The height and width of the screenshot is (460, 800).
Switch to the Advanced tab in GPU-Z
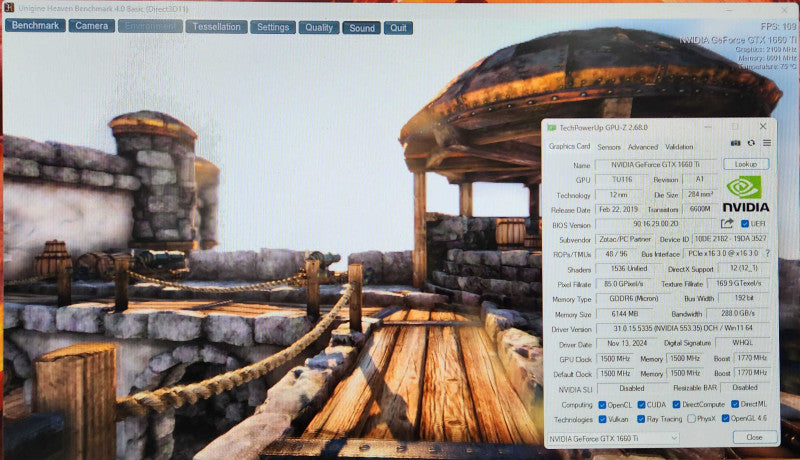click(x=643, y=147)
